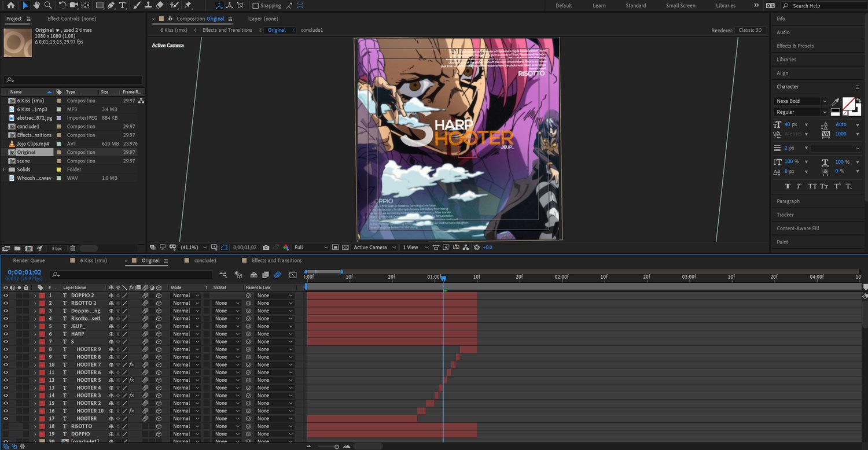Open the Effects and Transitions timeline tab
Screen dimensions: 868x450
coord(277,261)
